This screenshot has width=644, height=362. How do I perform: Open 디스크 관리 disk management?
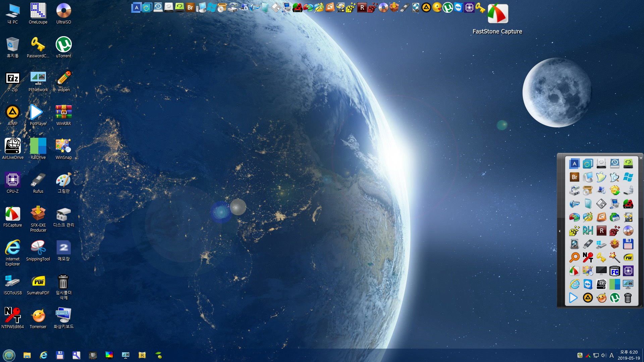(x=63, y=217)
